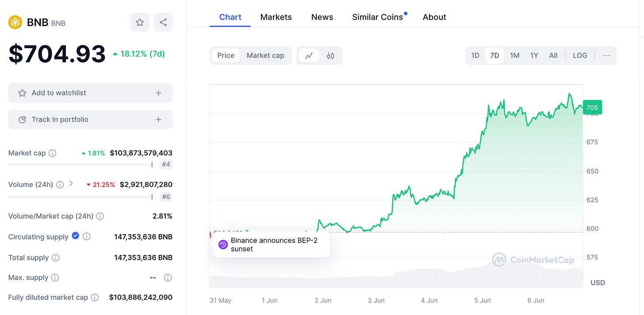Viewport: 644px width, 315px height.
Task: Click the 650 price axis label
Action: [592, 171]
